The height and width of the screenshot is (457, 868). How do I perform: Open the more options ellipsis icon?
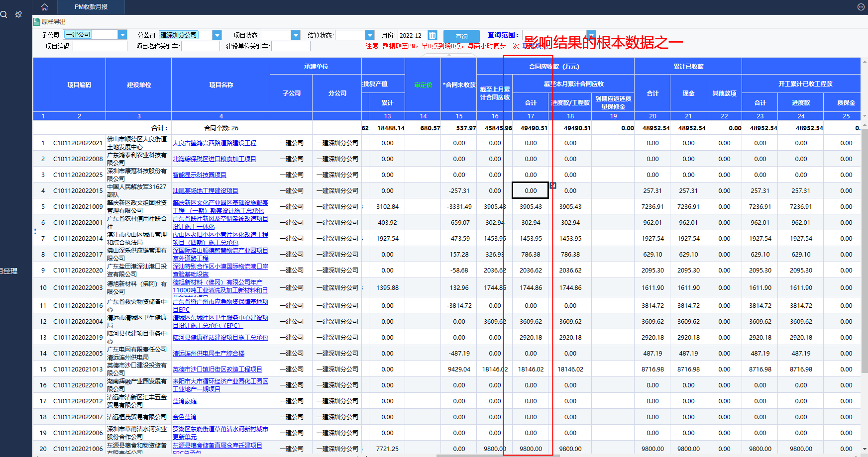point(861,7)
